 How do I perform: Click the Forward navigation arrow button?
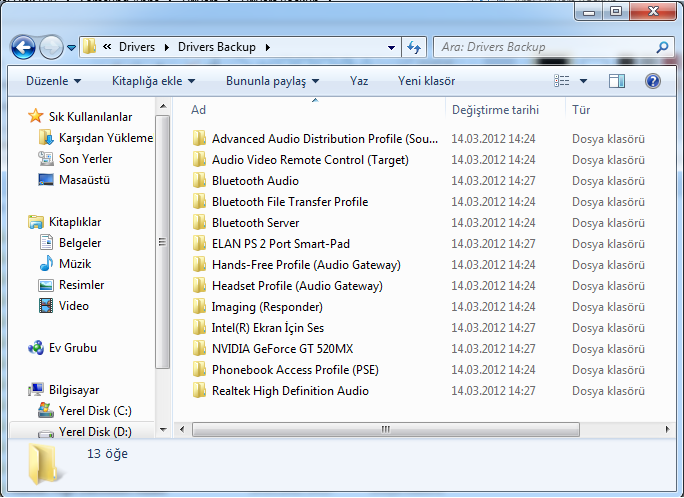point(51,47)
